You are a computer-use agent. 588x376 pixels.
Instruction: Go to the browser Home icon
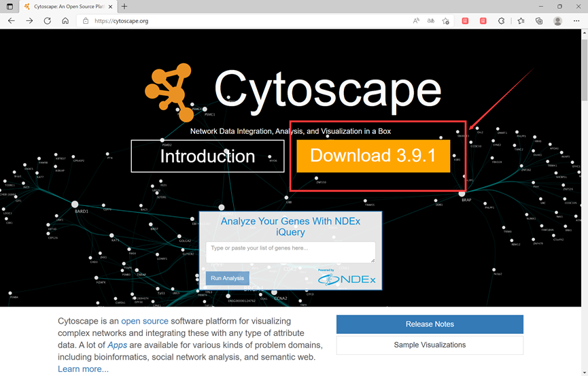pos(65,21)
